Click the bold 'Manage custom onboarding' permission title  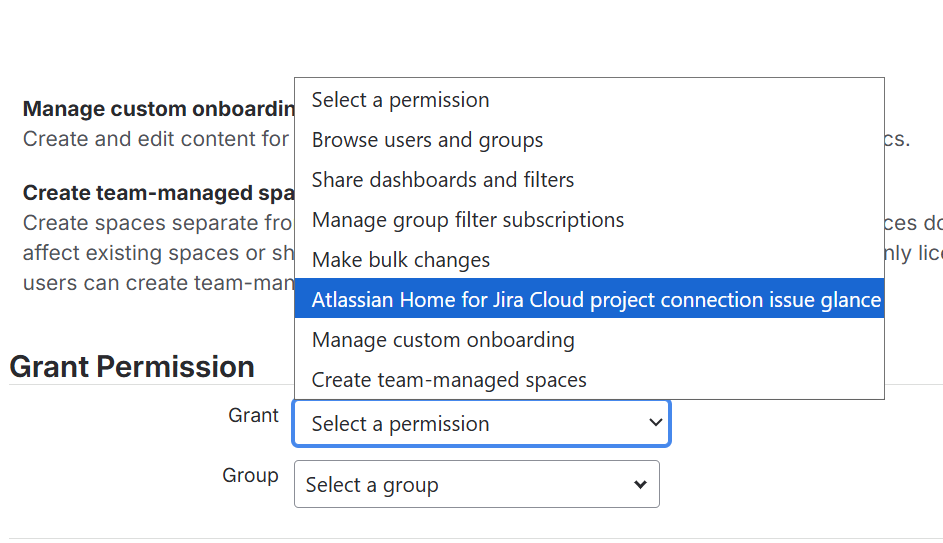[x=158, y=109]
